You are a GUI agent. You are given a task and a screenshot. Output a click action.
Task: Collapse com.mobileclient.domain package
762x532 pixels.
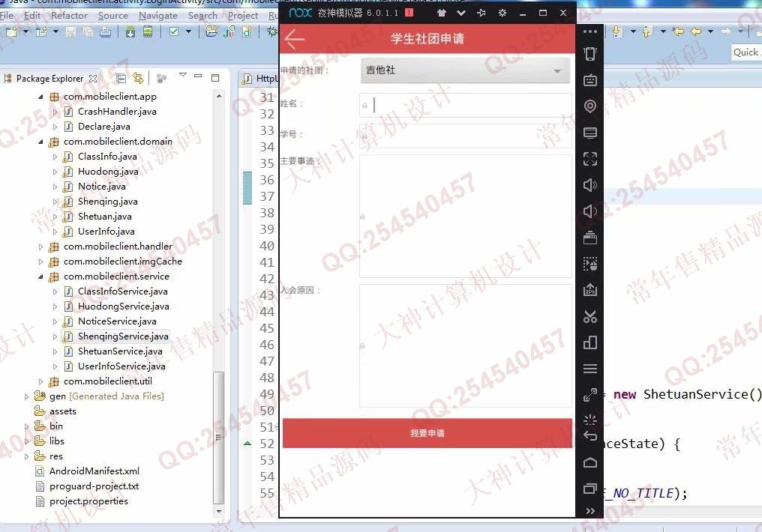[x=40, y=142]
